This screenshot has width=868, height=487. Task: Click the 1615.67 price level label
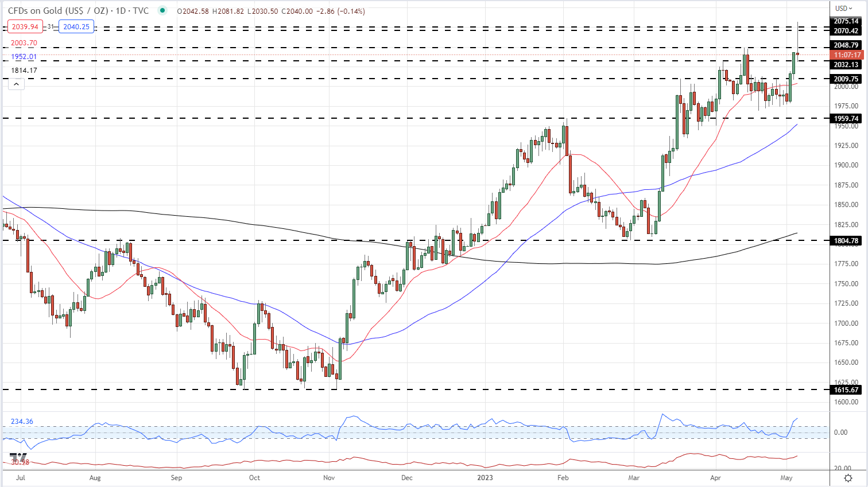point(846,390)
